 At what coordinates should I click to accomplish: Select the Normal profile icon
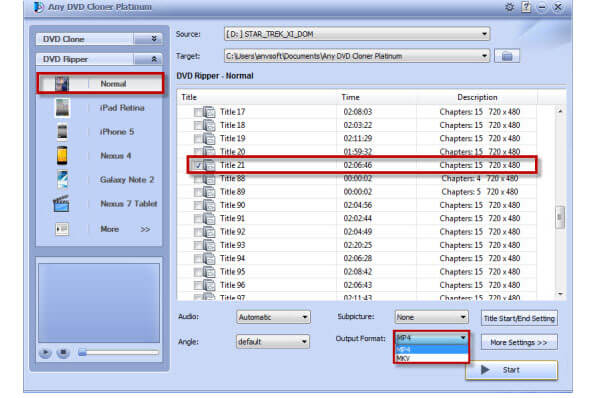(x=62, y=83)
